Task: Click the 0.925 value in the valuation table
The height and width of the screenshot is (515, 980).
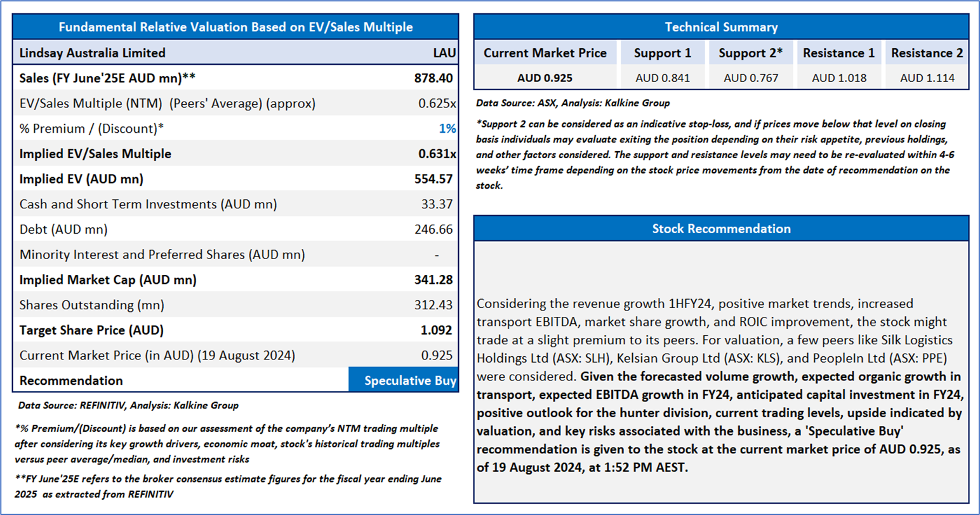Action: [x=437, y=356]
